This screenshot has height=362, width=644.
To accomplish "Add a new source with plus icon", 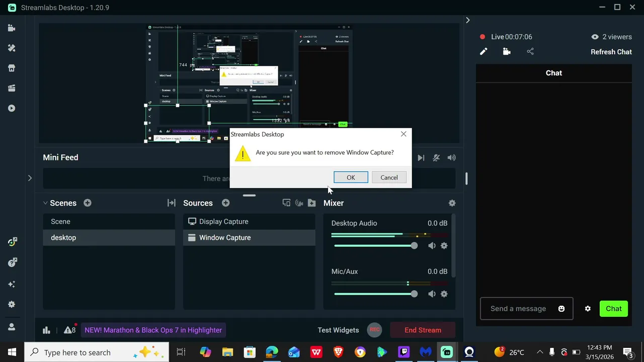I will click(x=226, y=203).
